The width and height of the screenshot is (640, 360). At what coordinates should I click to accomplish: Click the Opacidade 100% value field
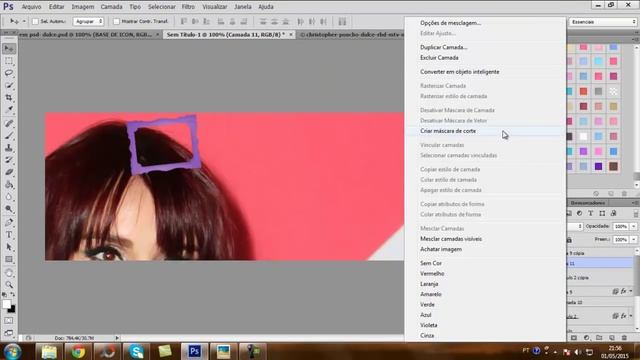coord(621,226)
